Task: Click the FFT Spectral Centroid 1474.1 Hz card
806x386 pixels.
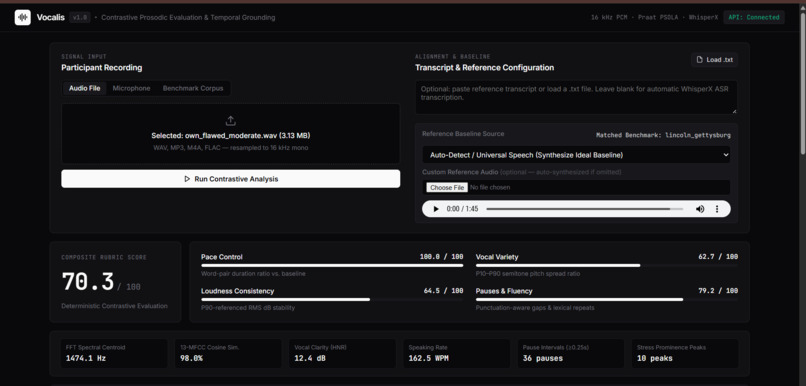Action: (x=114, y=353)
